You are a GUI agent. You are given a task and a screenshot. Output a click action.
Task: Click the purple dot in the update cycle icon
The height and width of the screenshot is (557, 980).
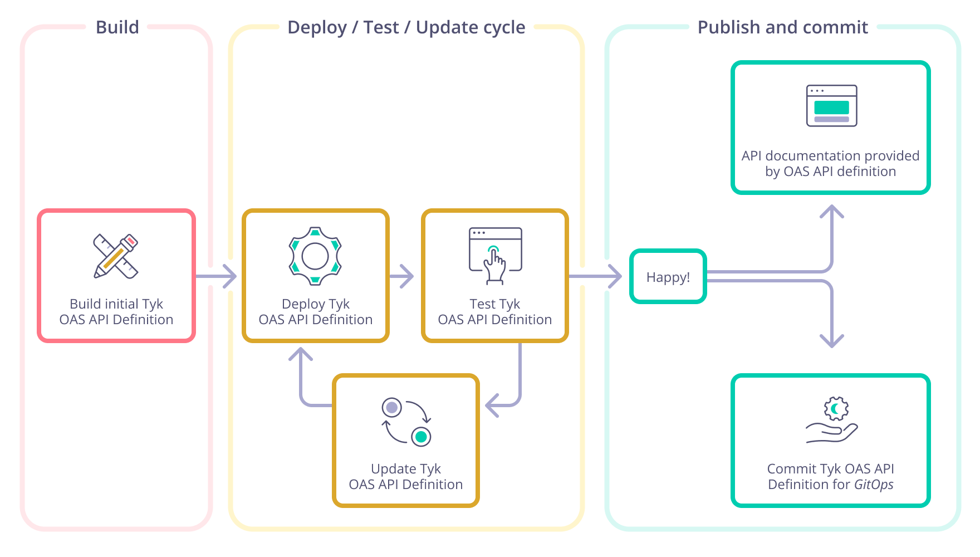point(391,406)
